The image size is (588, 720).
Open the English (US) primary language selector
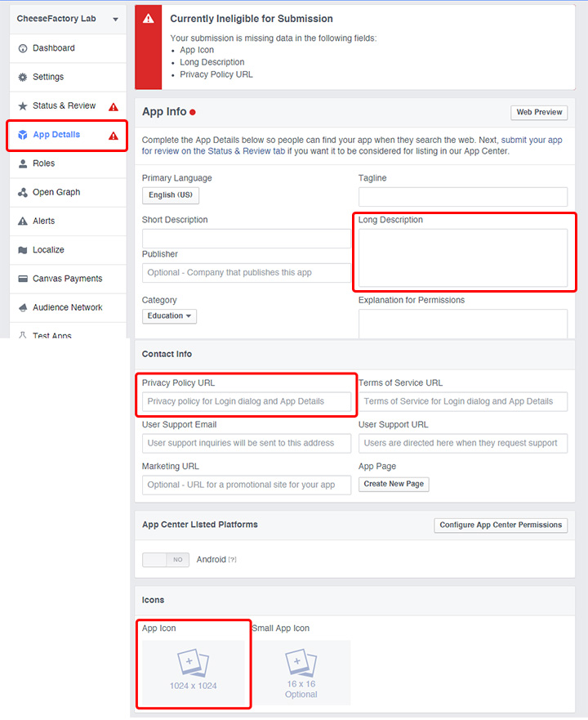(171, 195)
